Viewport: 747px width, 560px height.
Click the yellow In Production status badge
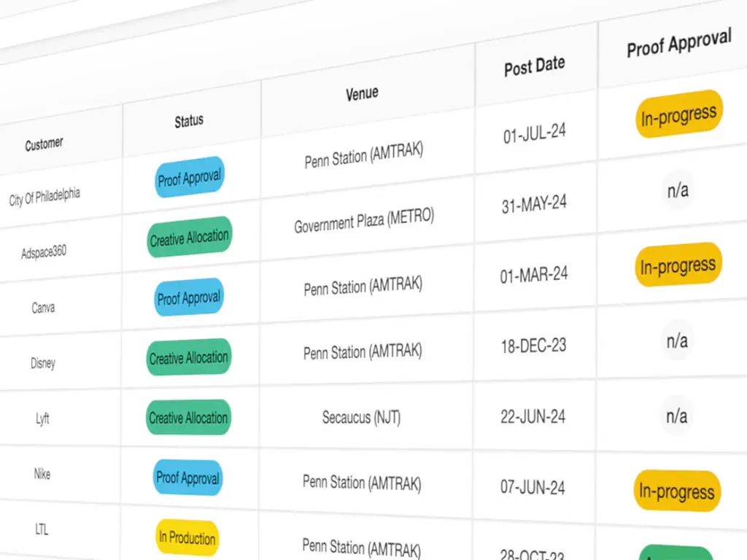[187, 538]
